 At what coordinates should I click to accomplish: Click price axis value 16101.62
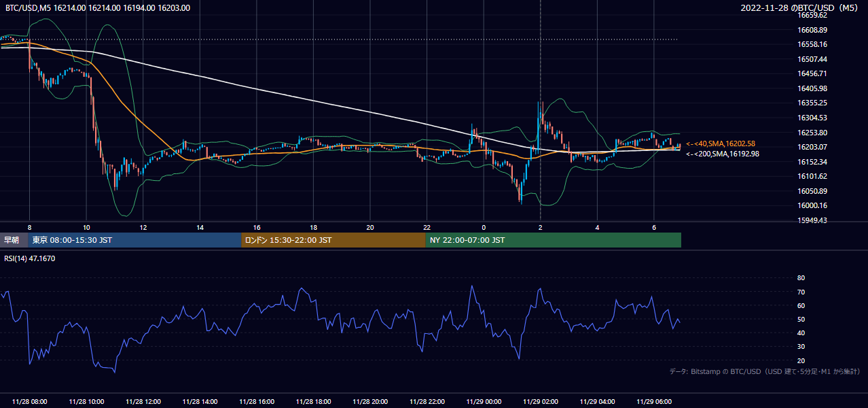point(814,176)
